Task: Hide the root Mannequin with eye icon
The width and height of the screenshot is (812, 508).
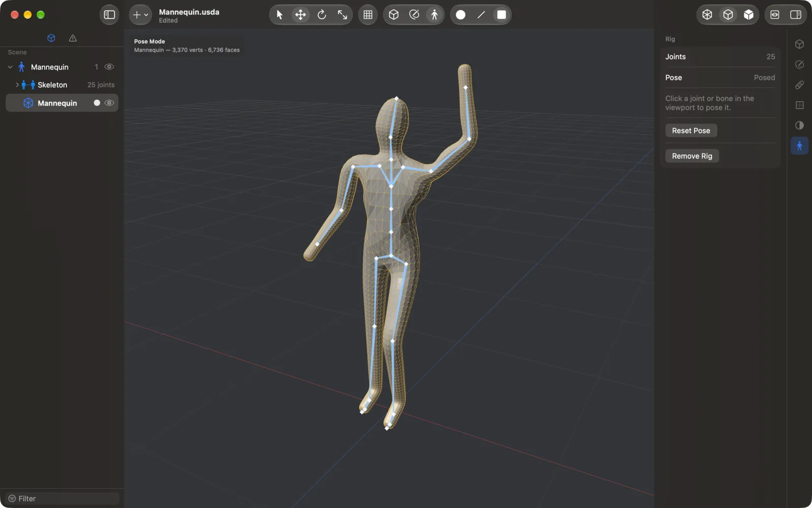Action: click(x=109, y=67)
